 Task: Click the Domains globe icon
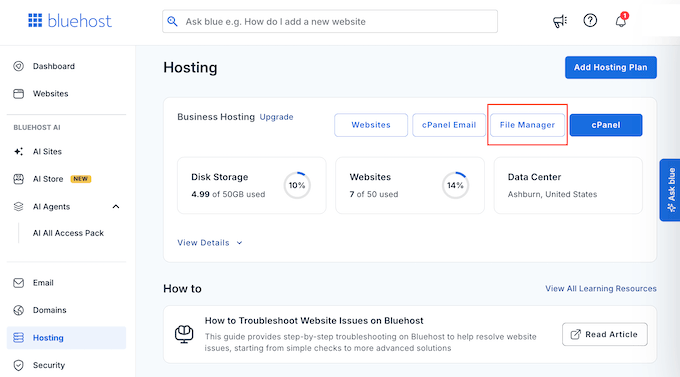point(18,310)
